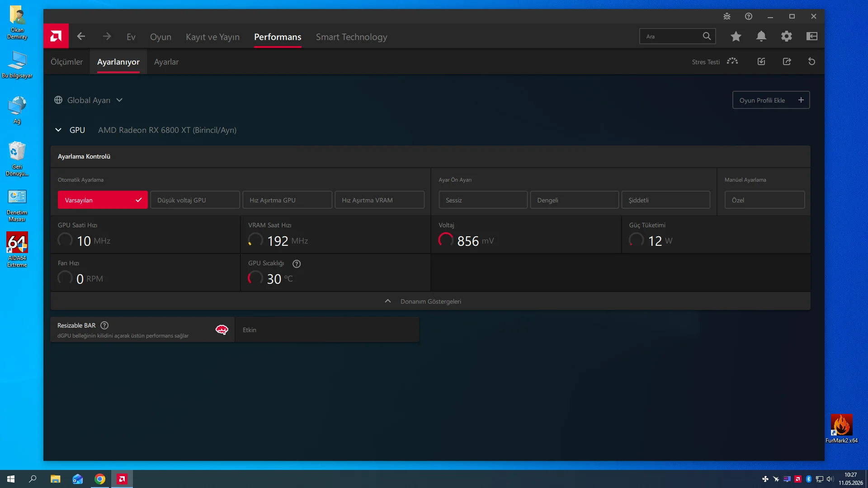Select Düşük voltaj GPU tuning option
This screenshot has height=488, width=868.
coord(195,200)
